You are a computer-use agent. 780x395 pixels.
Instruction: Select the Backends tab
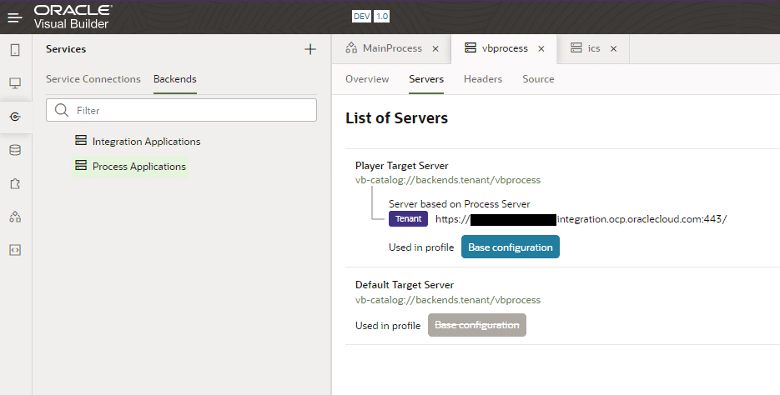coord(175,79)
